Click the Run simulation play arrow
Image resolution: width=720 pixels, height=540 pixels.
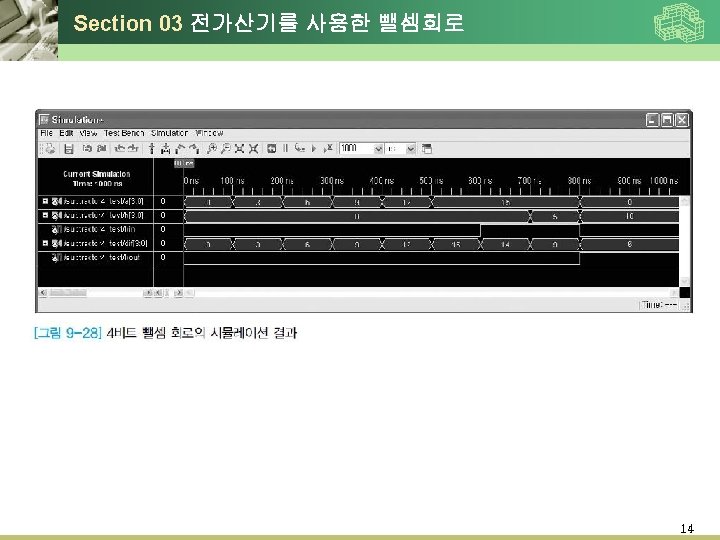coord(314,148)
